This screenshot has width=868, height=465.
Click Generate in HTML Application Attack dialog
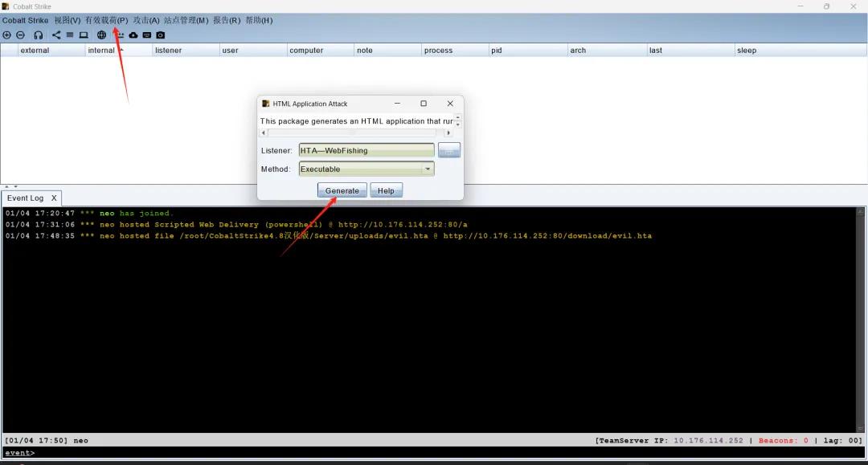point(342,190)
